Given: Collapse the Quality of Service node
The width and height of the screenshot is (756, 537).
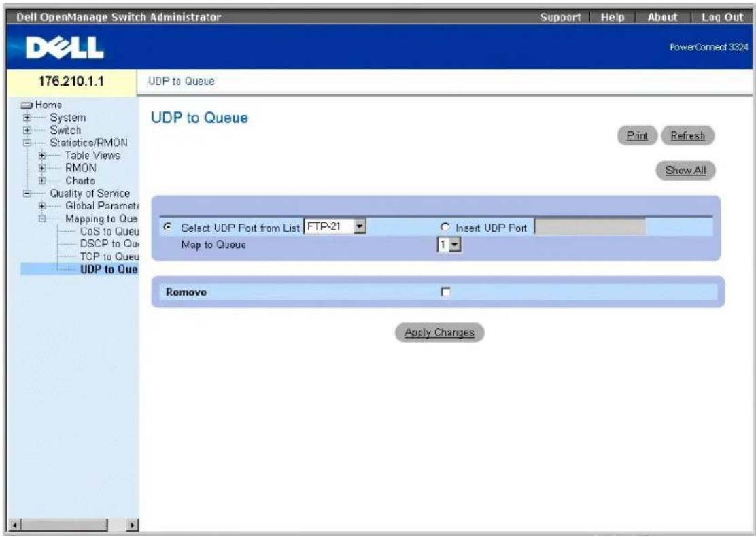Looking at the screenshot, I should (x=27, y=193).
